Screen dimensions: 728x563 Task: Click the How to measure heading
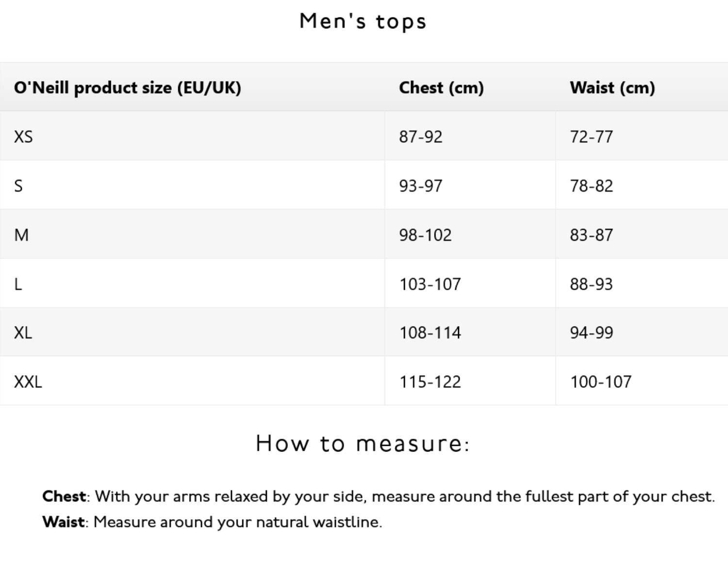363,444
